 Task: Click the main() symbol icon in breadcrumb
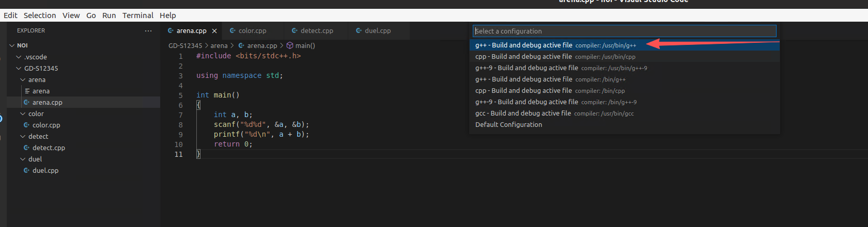click(290, 45)
